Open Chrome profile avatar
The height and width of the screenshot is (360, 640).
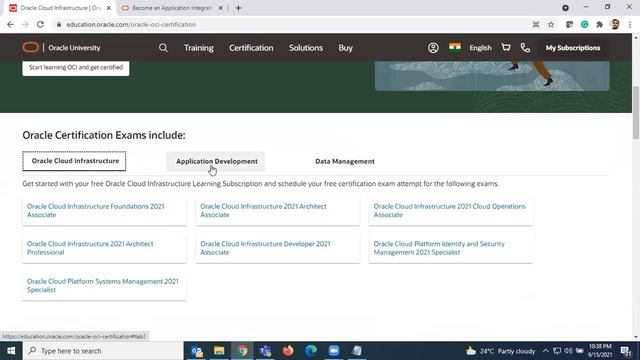[615, 24]
